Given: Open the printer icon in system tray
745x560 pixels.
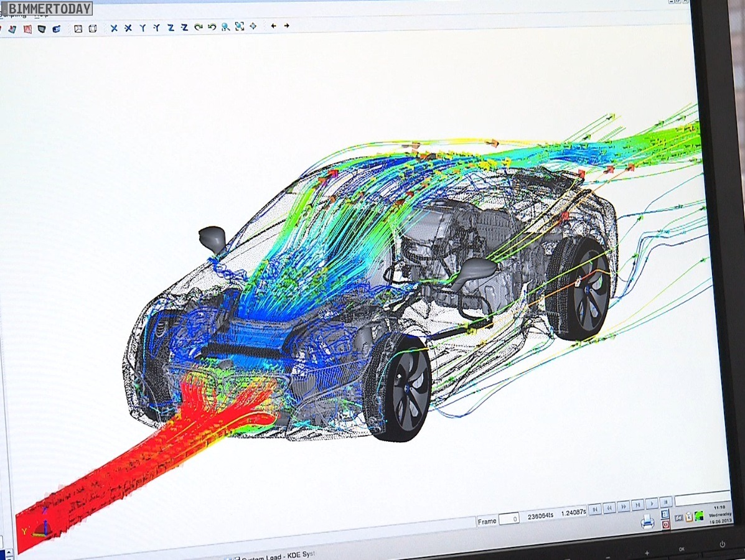Looking at the screenshot, I should coord(647,522).
